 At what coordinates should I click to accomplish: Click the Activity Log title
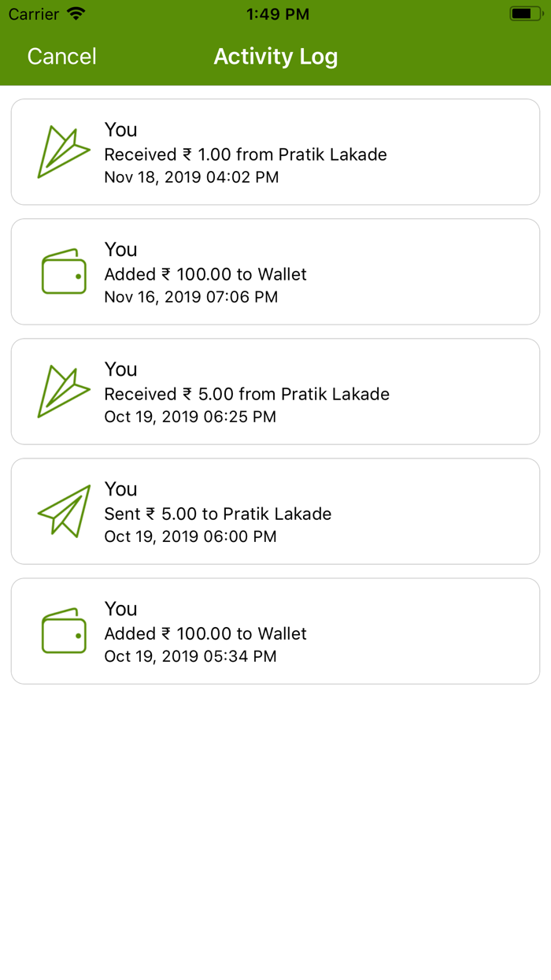click(275, 57)
